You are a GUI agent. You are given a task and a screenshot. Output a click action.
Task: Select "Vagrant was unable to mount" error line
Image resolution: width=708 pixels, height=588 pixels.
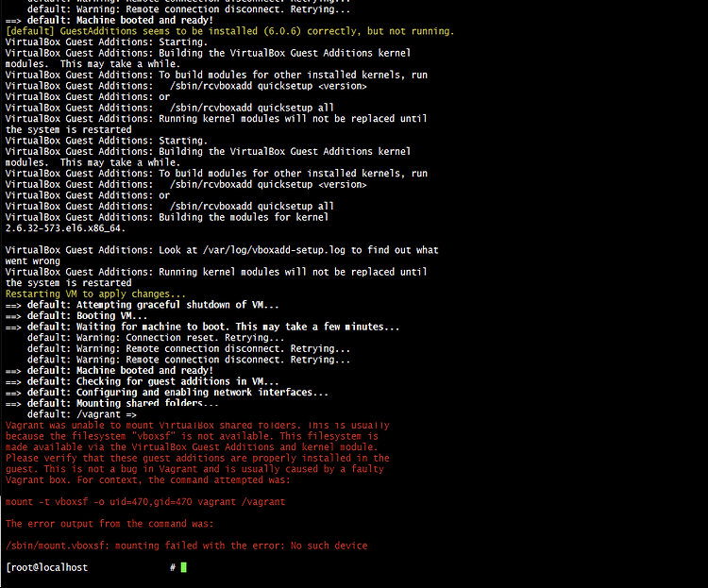point(197,426)
